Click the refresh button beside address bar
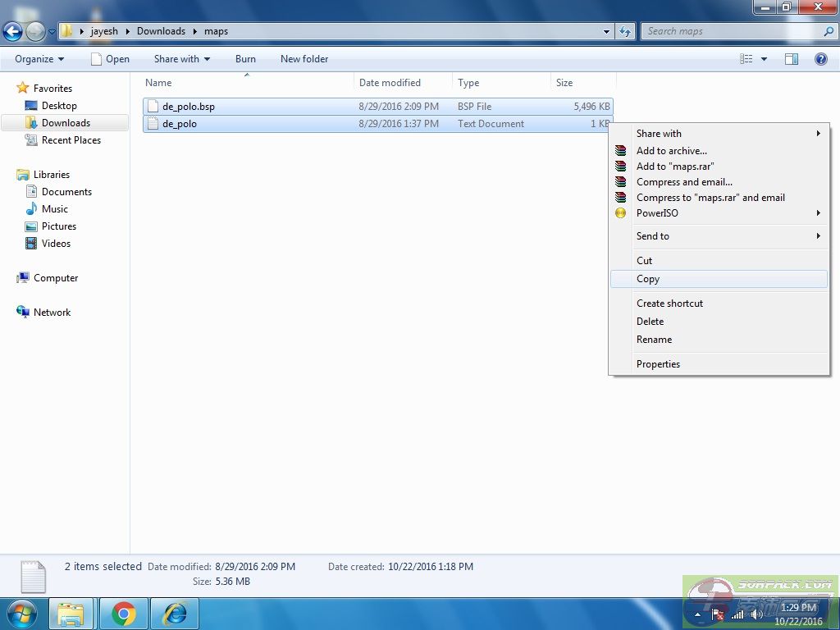Screen dimensions: 840x630 (x=626, y=32)
